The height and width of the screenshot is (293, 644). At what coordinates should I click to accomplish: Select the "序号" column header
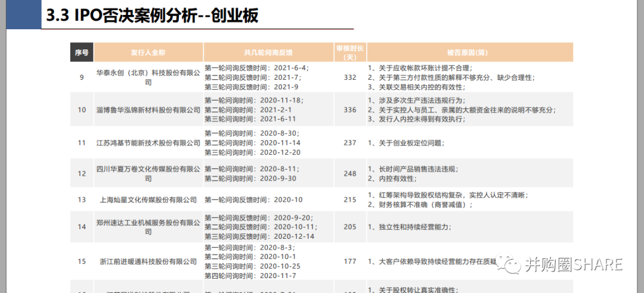(82, 52)
